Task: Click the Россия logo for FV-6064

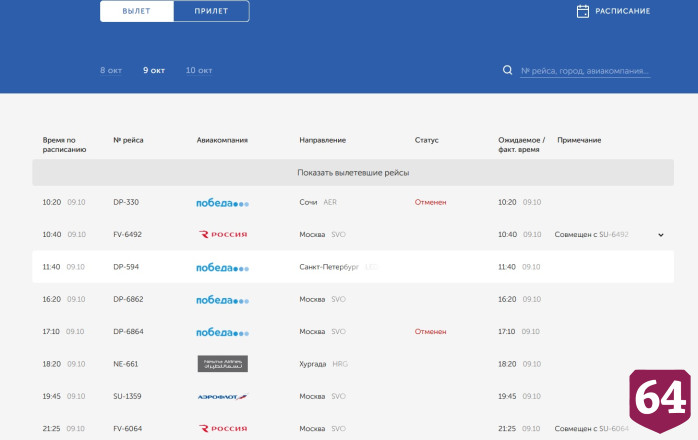Action: 223,428
